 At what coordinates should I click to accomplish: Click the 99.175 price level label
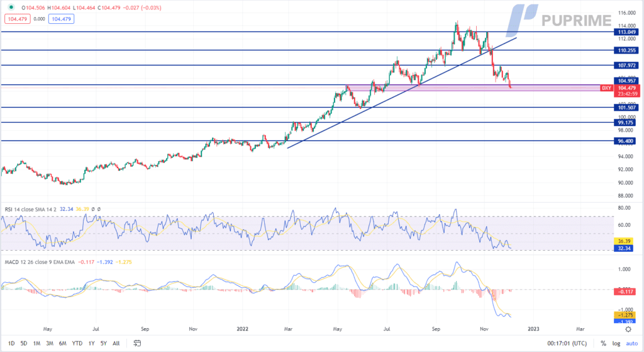(625, 123)
